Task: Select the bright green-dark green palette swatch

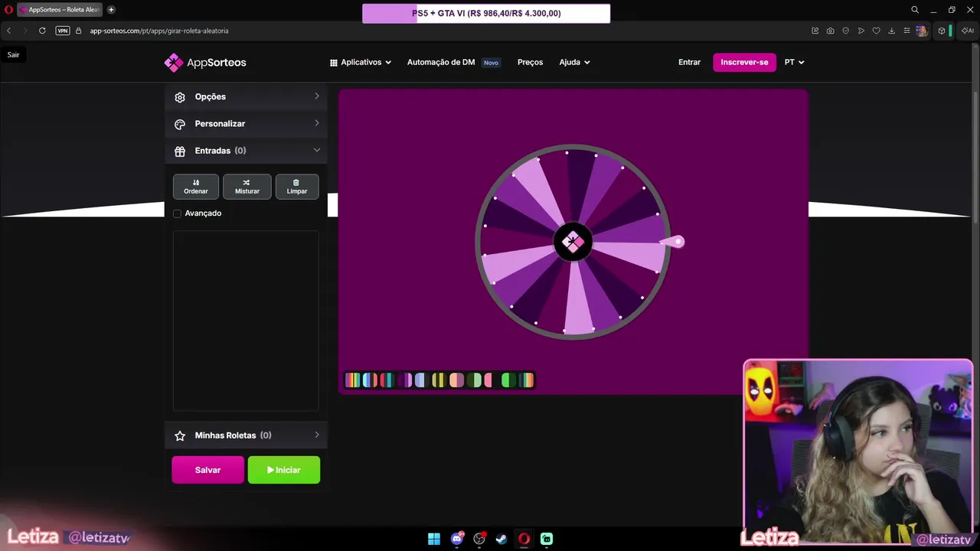Action: (508, 380)
